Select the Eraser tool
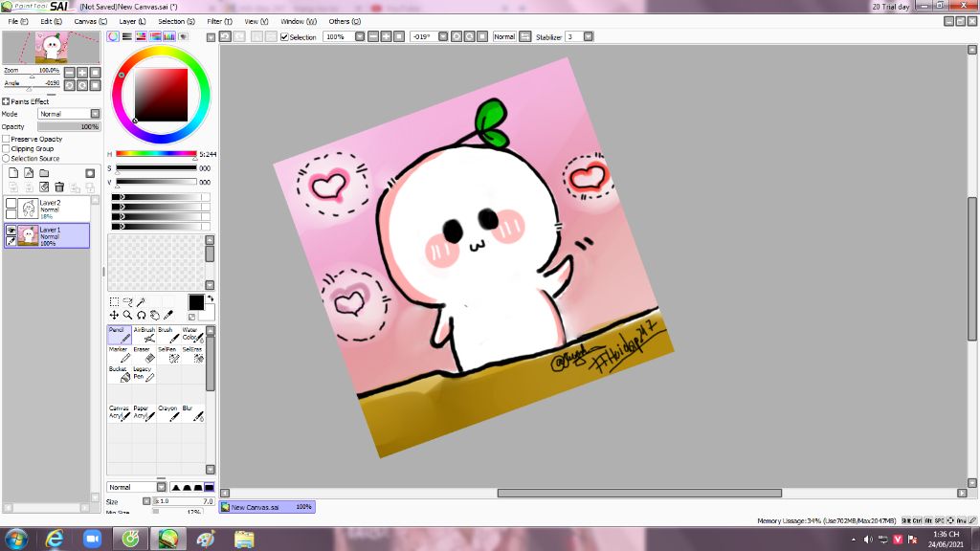 144,354
